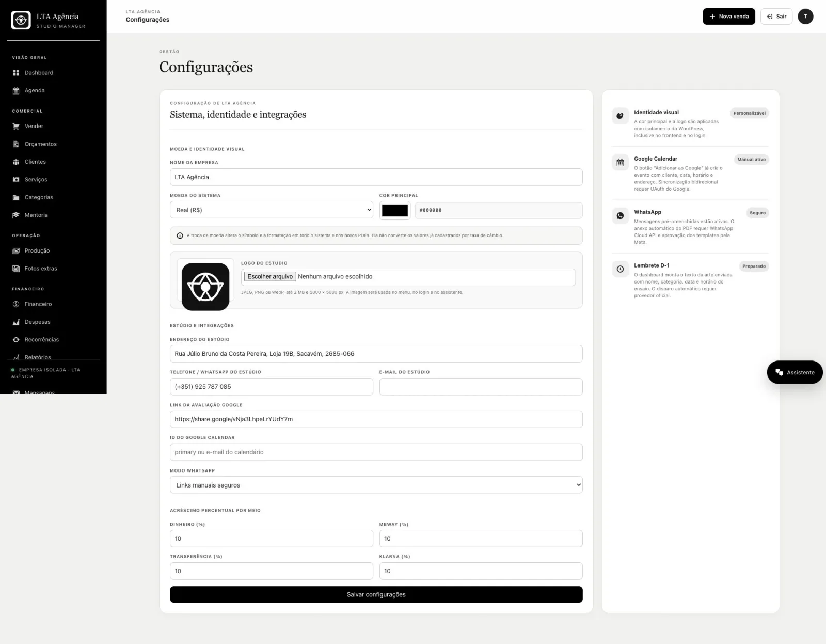Click the Manual ativo badge
Viewport: 826px width, 644px height.
tap(752, 160)
